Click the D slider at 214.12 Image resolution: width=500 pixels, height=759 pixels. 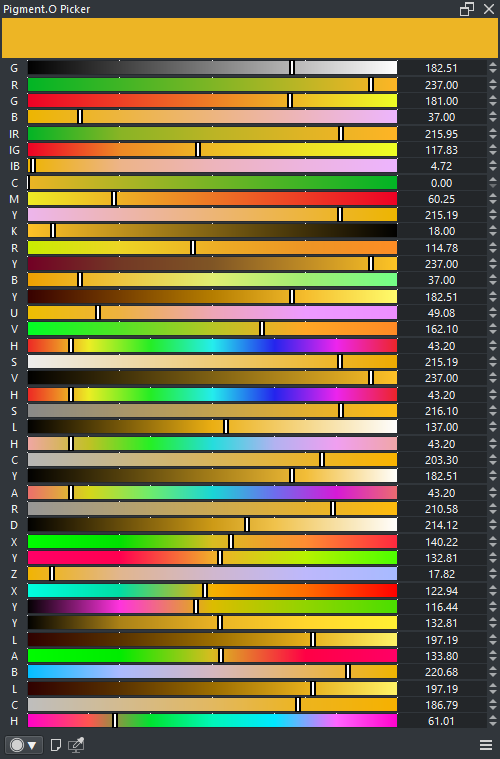pyautogui.click(x=212, y=525)
